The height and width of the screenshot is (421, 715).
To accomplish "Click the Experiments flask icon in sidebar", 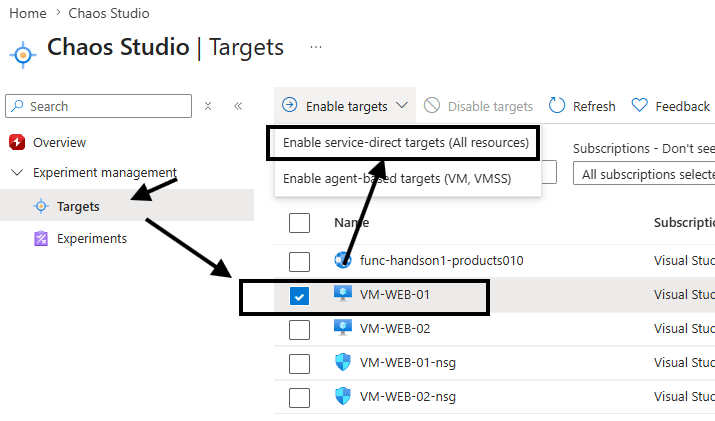I will click(x=41, y=238).
